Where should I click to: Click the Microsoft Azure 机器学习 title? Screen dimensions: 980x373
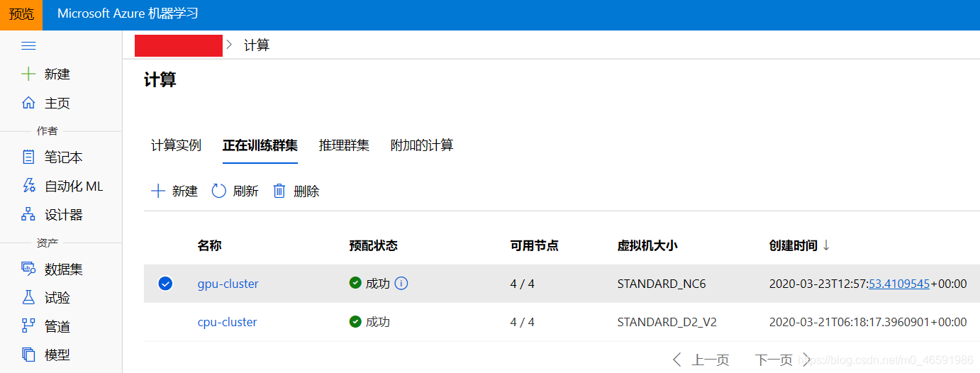[x=128, y=14]
